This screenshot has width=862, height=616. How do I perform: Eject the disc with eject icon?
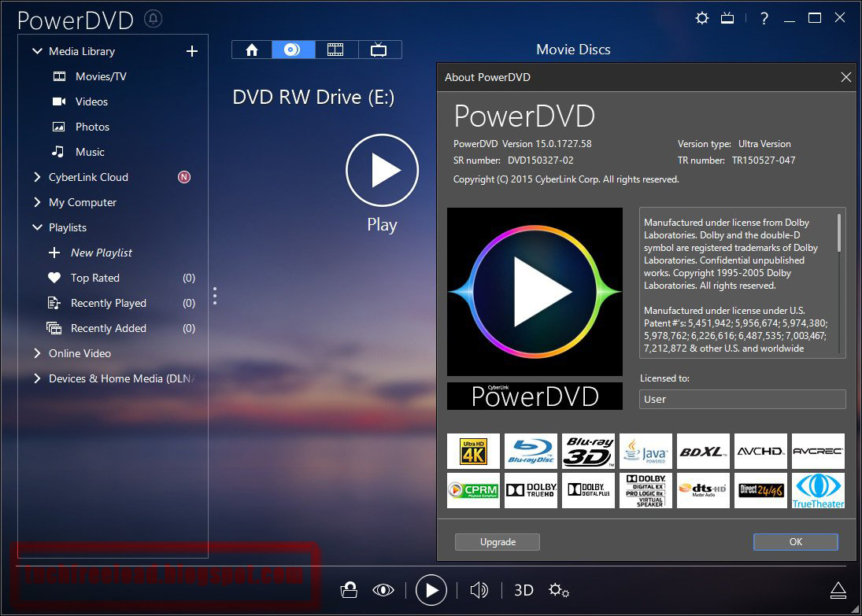pyautogui.click(x=838, y=590)
